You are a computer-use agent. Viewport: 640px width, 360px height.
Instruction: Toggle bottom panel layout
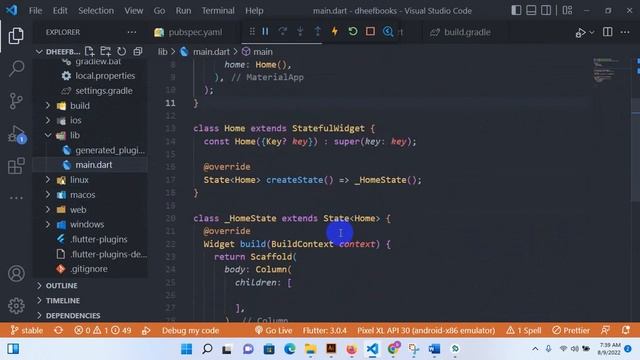tap(531, 10)
